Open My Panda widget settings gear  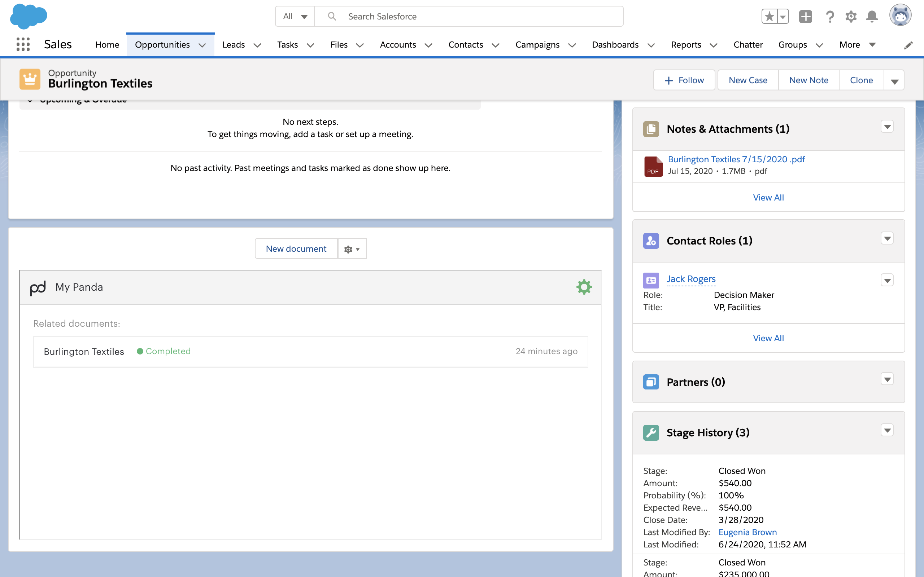point(584,287)
